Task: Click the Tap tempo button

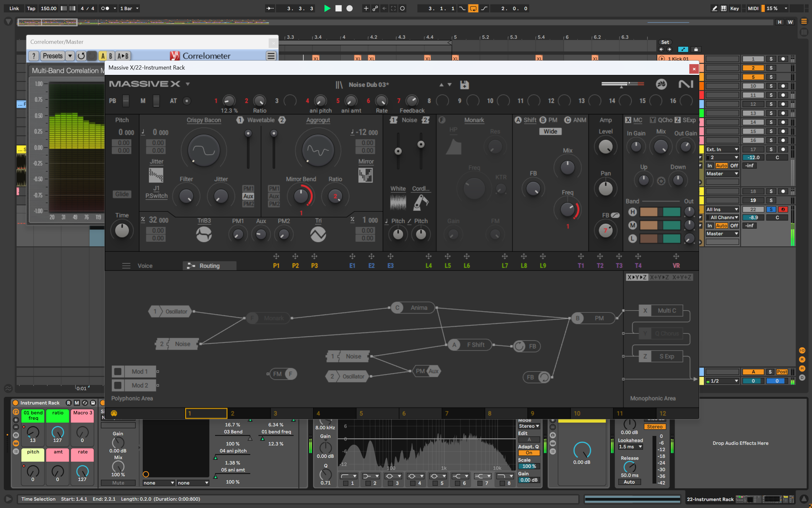Action: [31, 8]
